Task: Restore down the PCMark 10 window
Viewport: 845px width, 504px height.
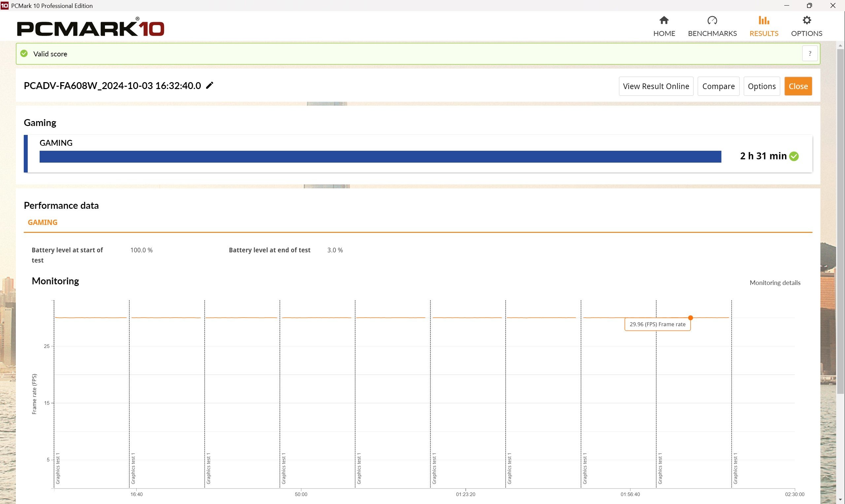Action: tap(809, 5)
